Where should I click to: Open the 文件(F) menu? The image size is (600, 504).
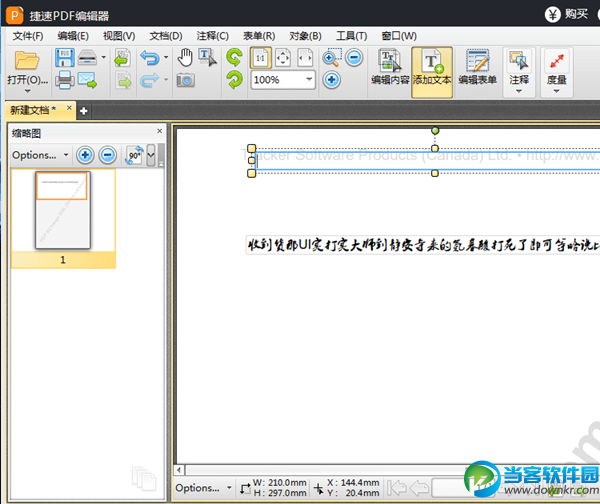[28, 36]
